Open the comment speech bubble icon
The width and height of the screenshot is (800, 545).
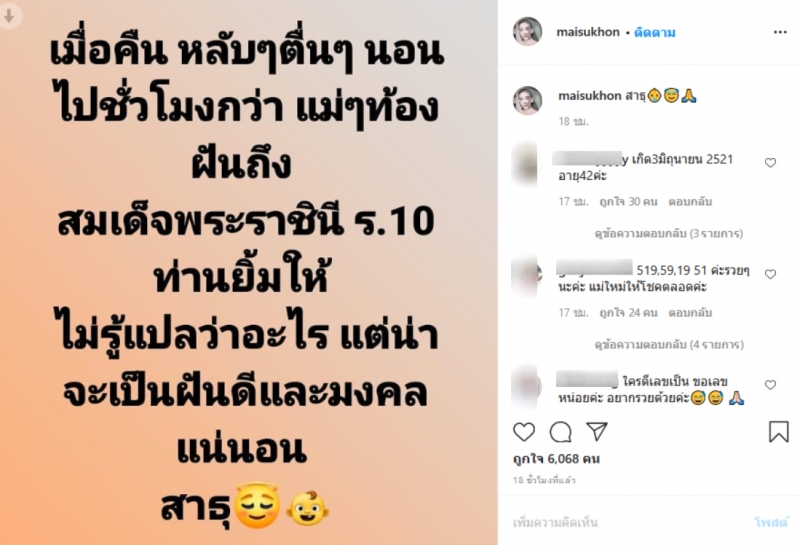560,432
